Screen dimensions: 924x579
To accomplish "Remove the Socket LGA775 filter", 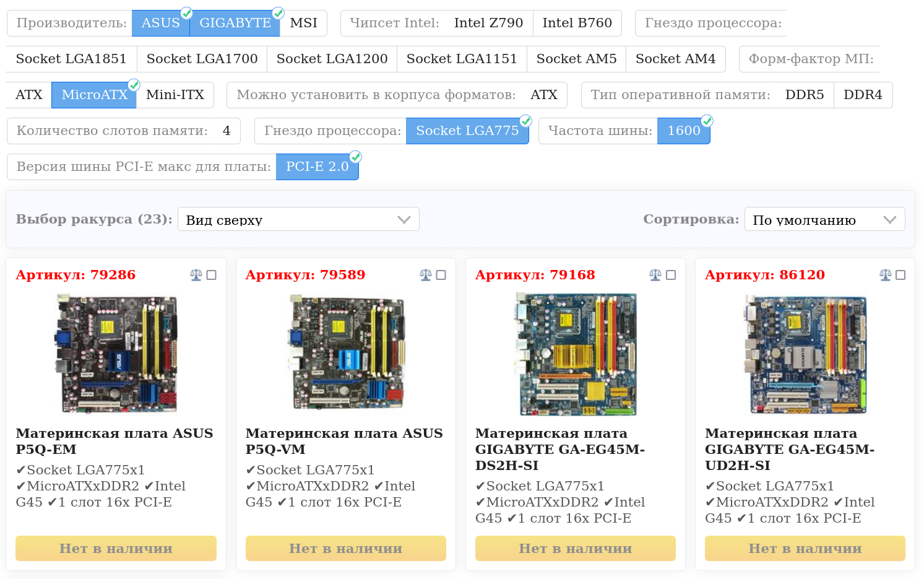I will [x=467, y=131].
